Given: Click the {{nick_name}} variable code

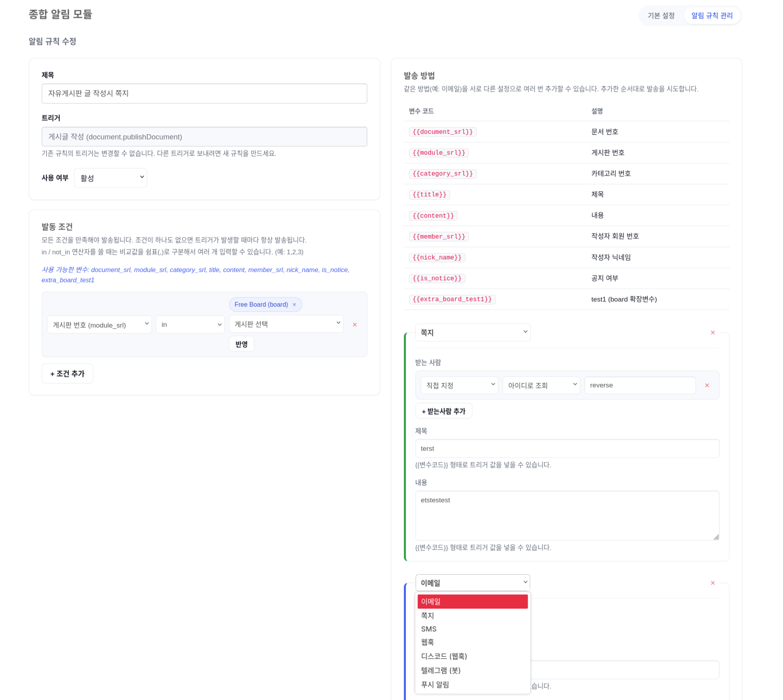Looking at the screenshot, I should [x=437, y=257].
